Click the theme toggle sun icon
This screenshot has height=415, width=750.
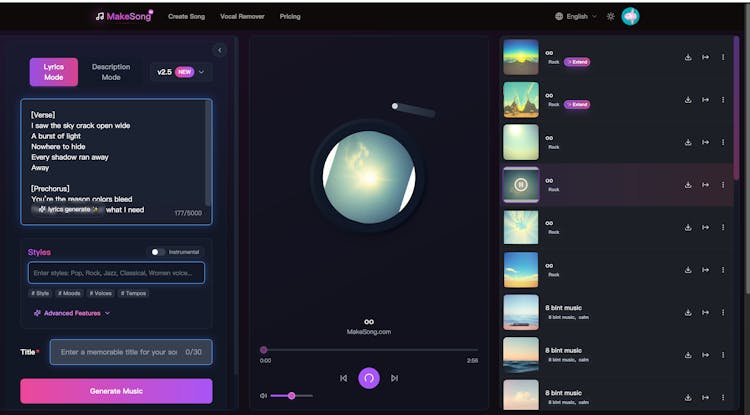[610, 16]
